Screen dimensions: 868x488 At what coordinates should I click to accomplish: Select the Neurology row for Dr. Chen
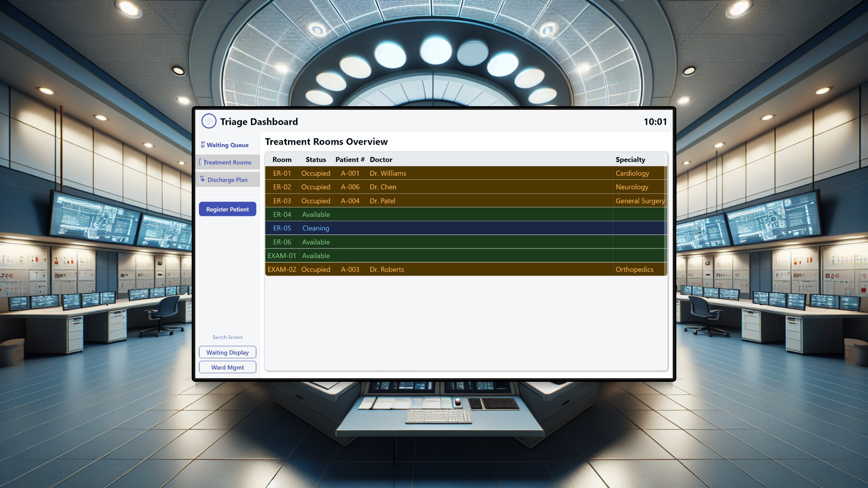(x=466, y=187)
